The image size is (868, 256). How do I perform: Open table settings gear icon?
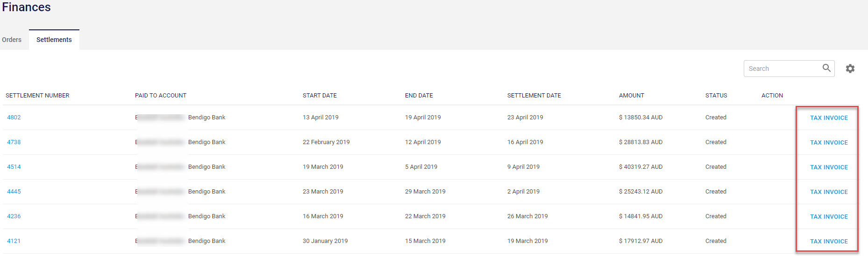point(850,69)
